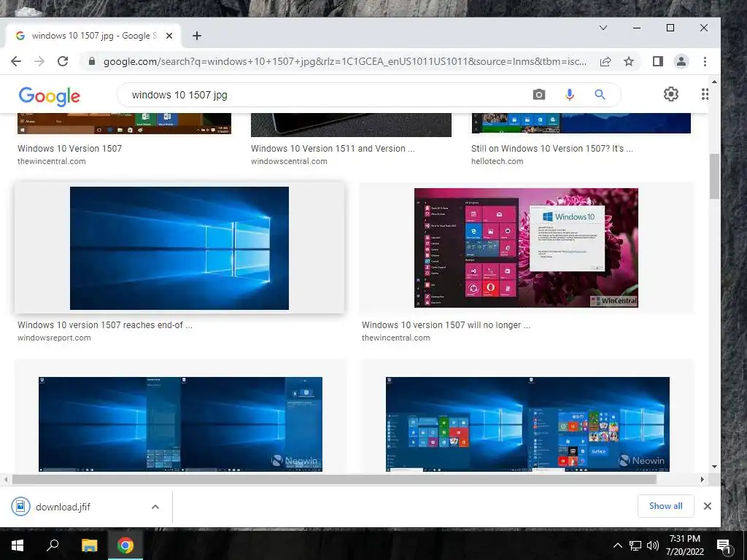Open Google quick settings gear
This screenshot has height=560, width=747.
671,94
